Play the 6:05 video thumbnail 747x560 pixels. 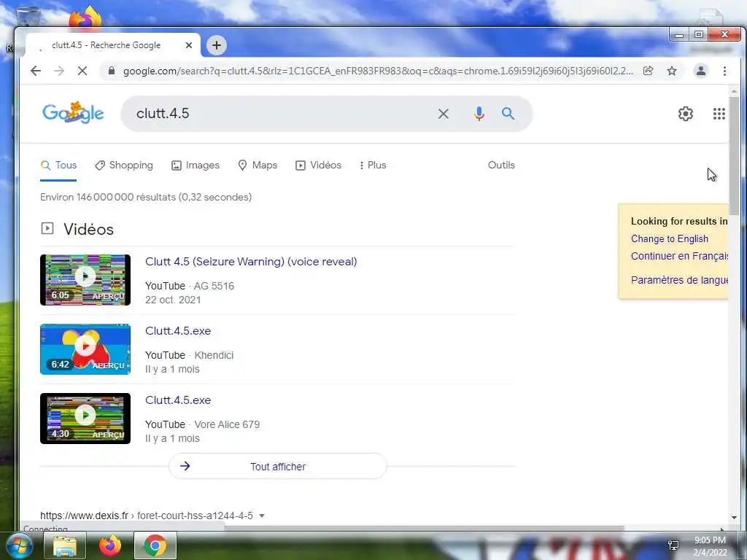[85, 280]
